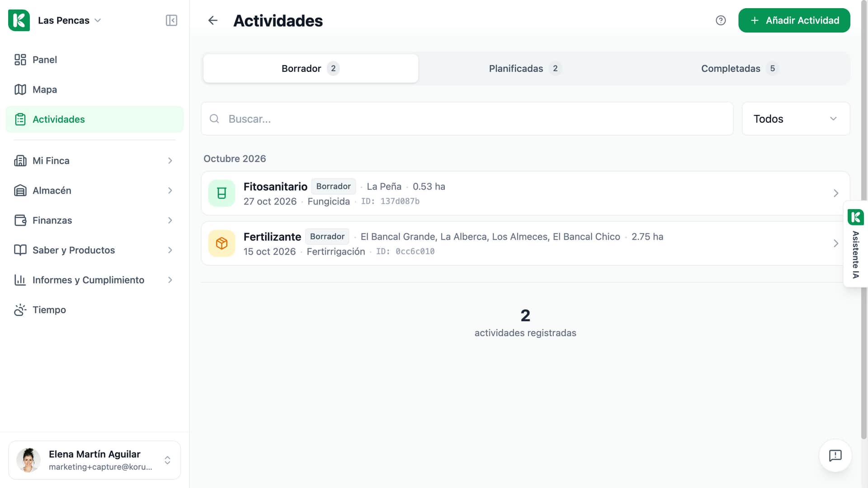Collapse the sidebar with the panel icon
868x488 pixels.
pyautogui.click(x=171, y=20)
